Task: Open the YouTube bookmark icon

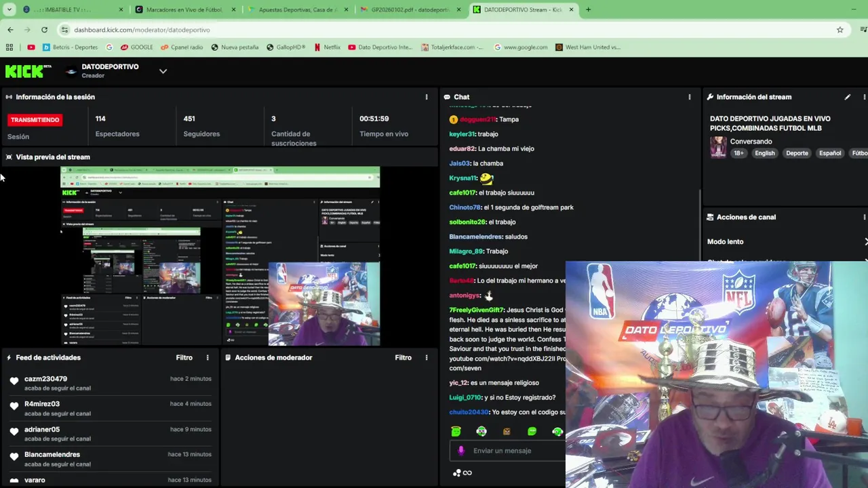Action: 31,47
